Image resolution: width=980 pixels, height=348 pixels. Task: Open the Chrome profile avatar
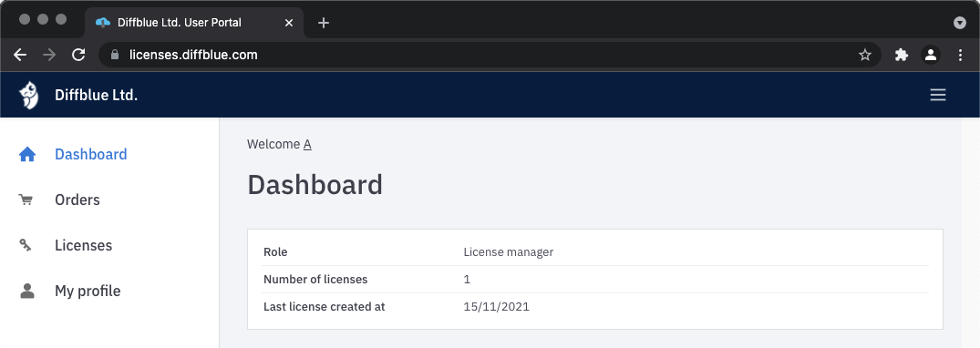click(931, 55)
